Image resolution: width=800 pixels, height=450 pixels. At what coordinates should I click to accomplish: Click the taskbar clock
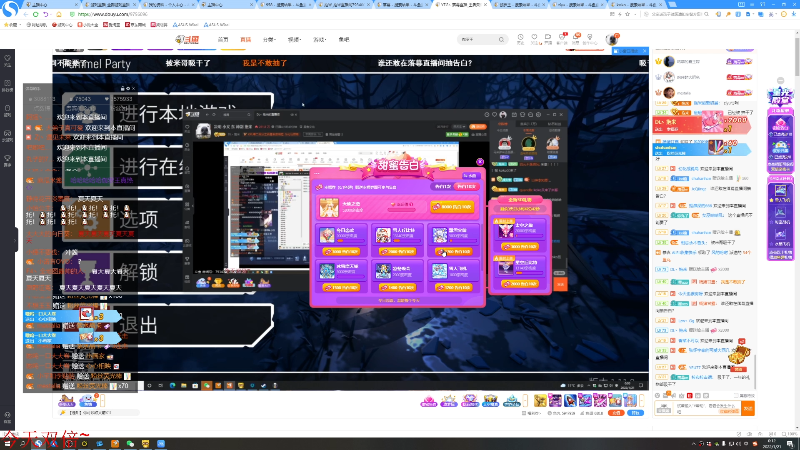tap(771, 443)
